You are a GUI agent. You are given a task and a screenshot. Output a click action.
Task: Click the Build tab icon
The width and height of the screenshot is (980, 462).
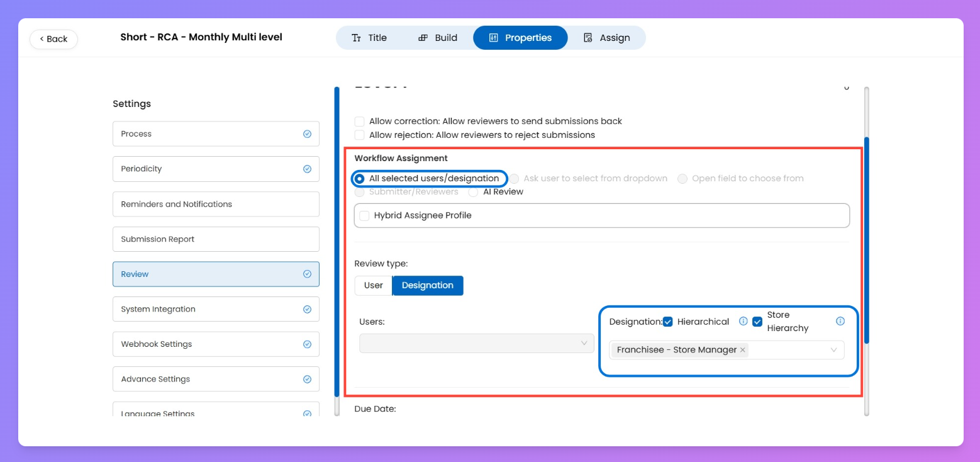pyautogui.click(x=423, y=38)
